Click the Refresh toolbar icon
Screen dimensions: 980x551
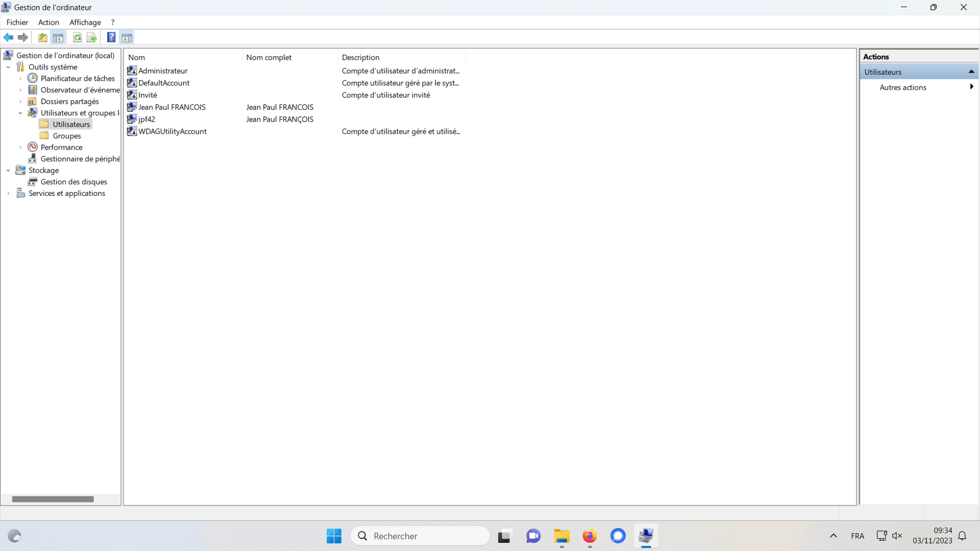(x=77, y=37)
